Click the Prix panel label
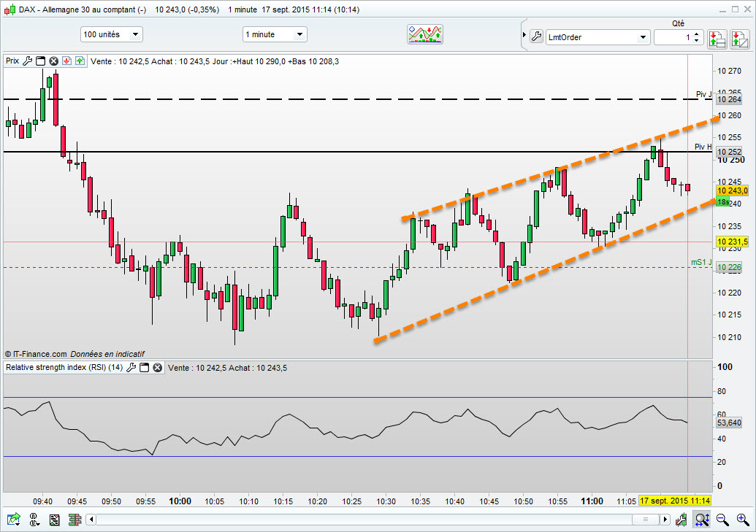 tap(12, 61)
